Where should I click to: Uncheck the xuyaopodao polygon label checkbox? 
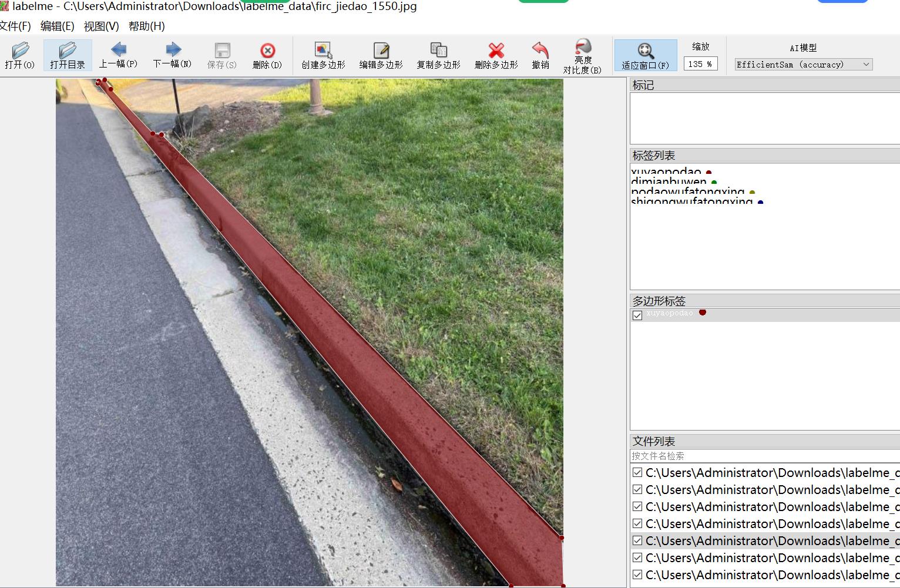coord(637,315)
